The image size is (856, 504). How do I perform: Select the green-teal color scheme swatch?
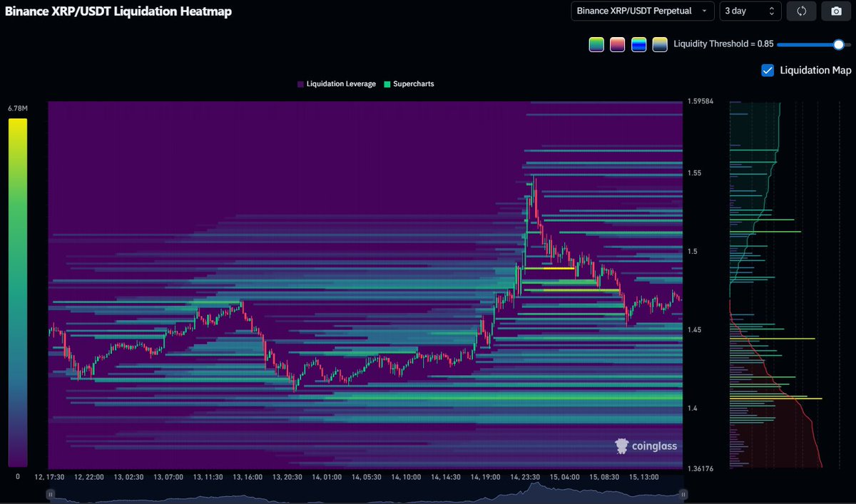[x=596, y=44]
